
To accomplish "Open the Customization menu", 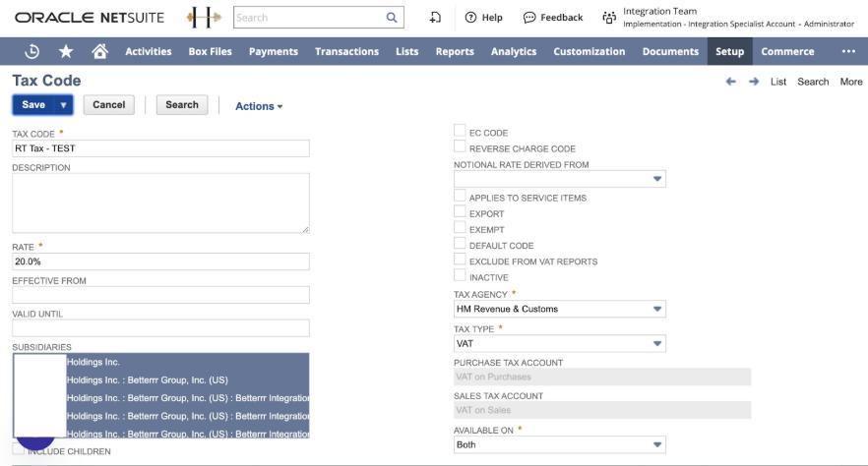I will (x=589, y=51).
